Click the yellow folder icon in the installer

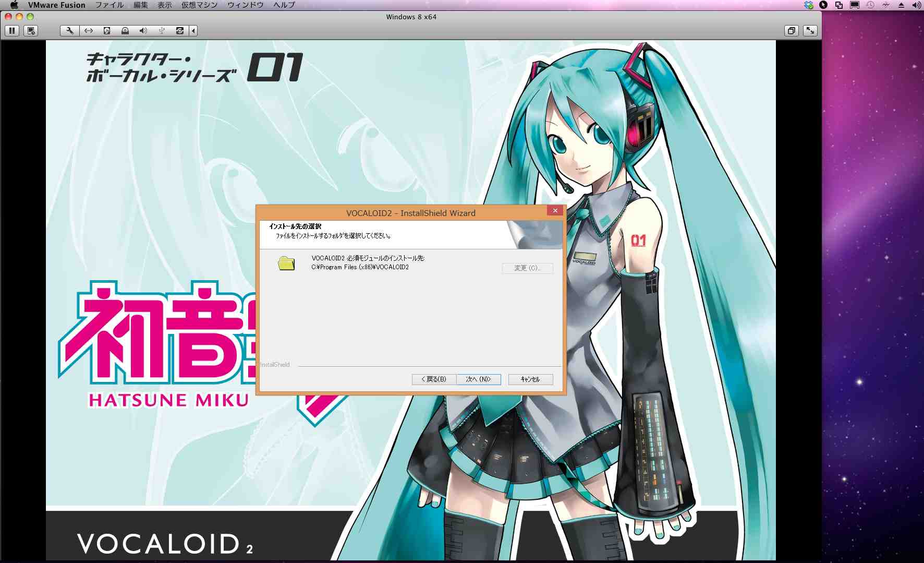(x=286, y=263)
